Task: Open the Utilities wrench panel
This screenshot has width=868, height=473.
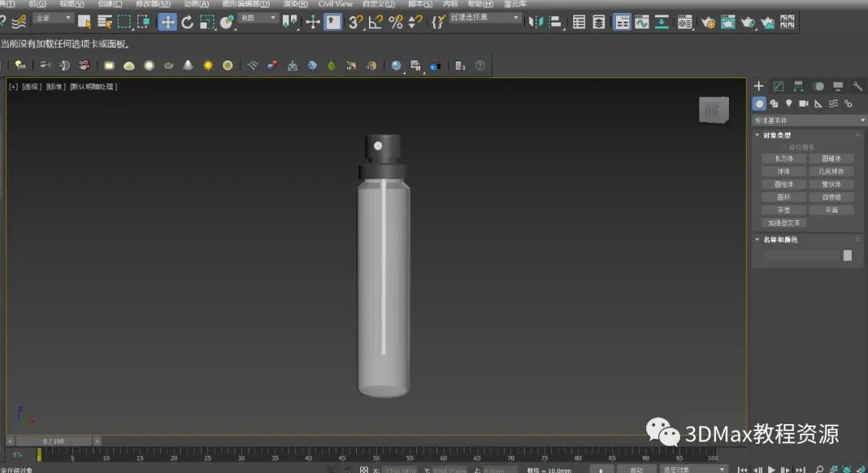Action: (858, 86)
